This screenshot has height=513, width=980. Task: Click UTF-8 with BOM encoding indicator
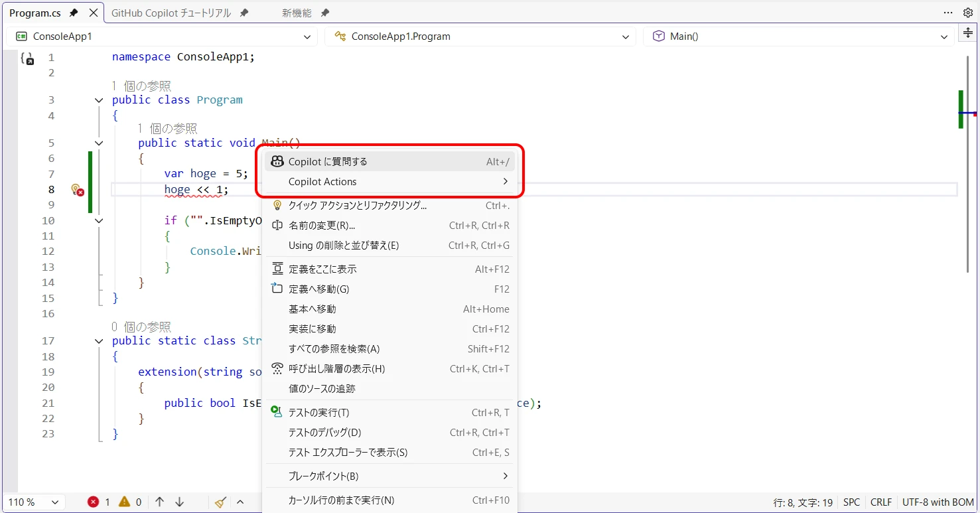[x=938, y=502]
